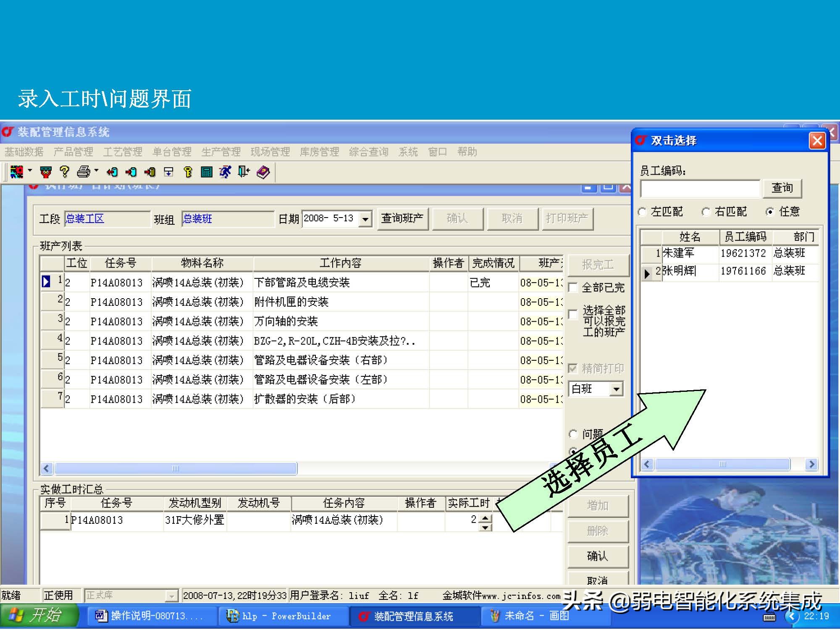Select task row 万向轴的安装
The image size is (840, 630).
[302, 321]
